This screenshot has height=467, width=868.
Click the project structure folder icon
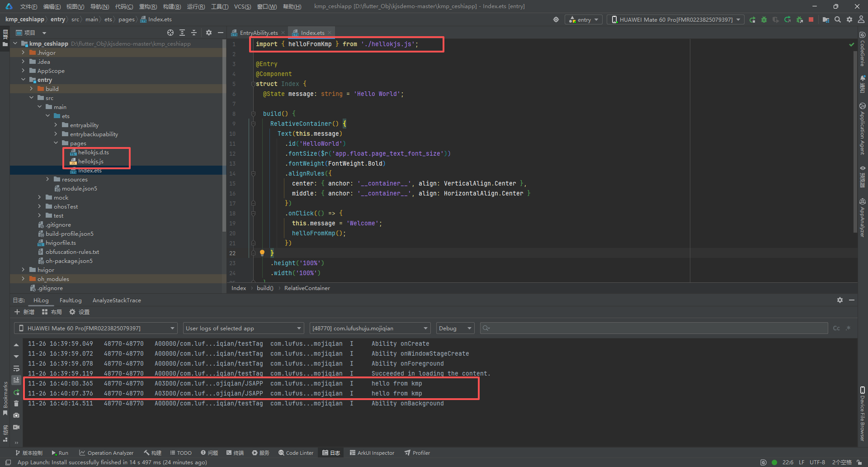click(x=826, y=19)
